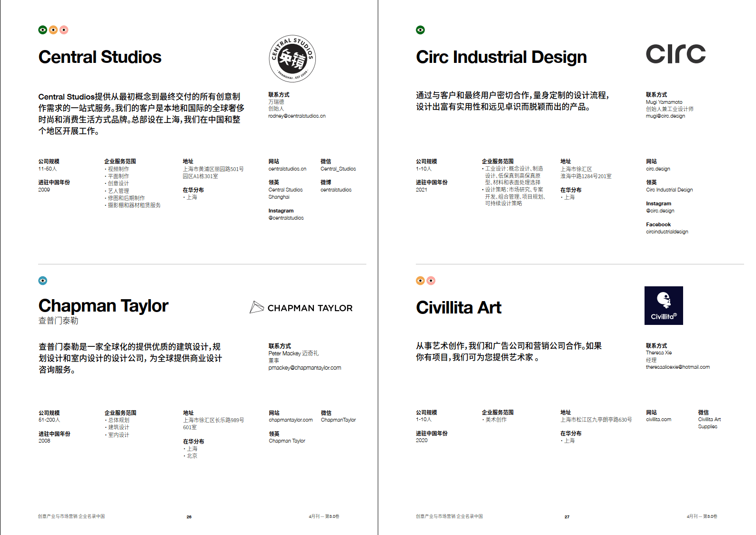Click the Weibo name centralstudios
The width and height of the screenshot is (756, 535).
pyautogui.click(x=336, y=190)
